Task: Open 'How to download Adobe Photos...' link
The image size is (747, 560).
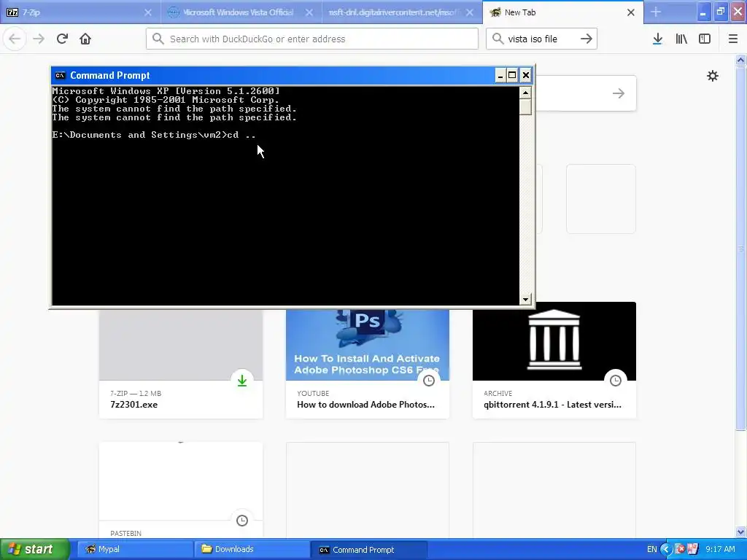Action: click(366, 404)
